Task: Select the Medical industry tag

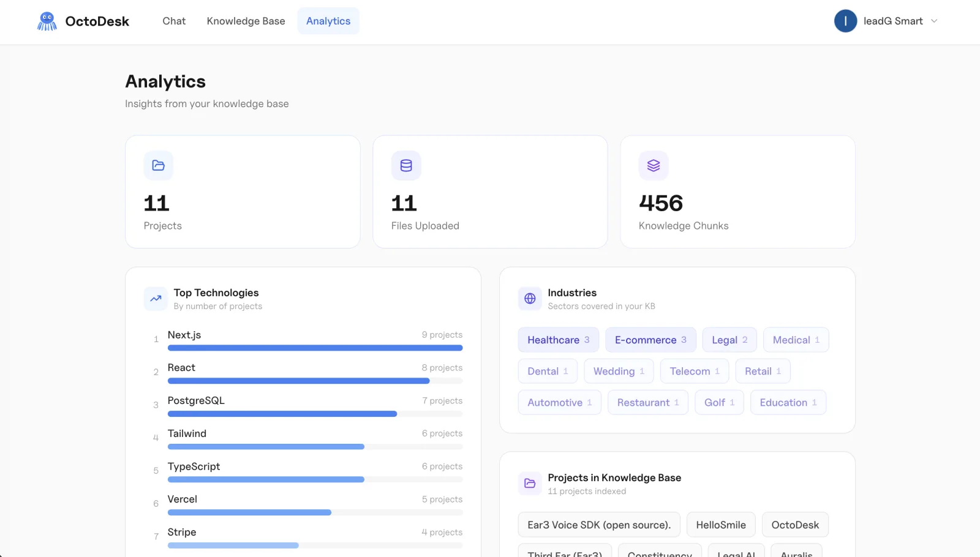Action: (x=796, y=340)
